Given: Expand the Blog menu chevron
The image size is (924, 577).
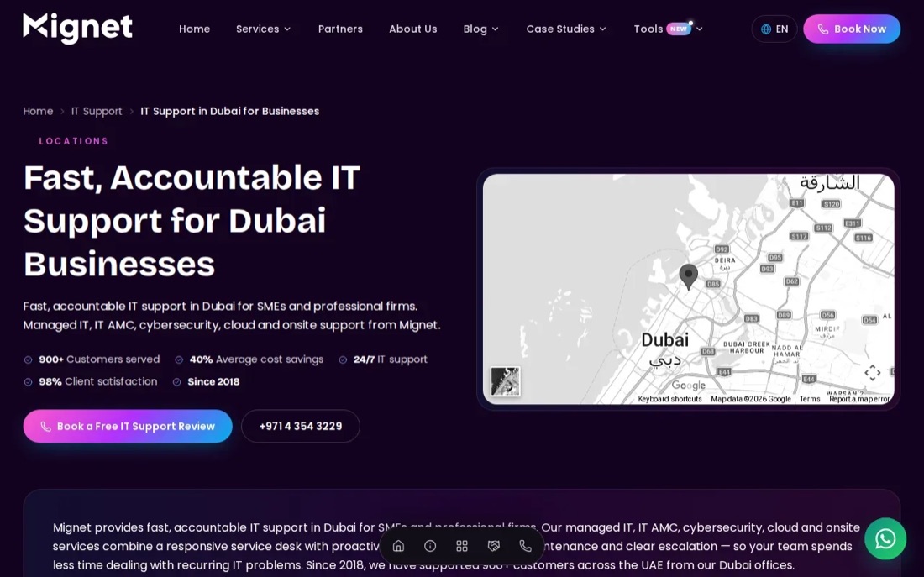Looking at the screenshot, I should pyautogui.click(x=496, y=29).
